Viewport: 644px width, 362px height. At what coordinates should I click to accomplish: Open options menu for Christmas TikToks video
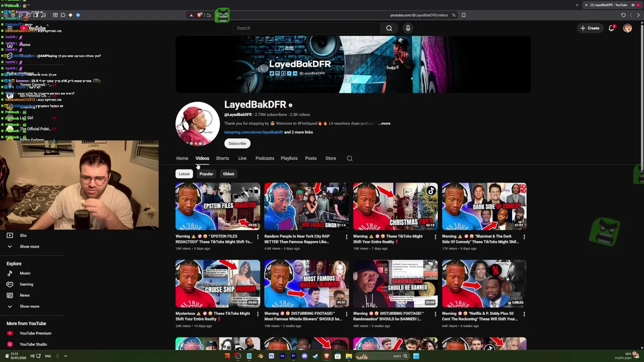[435, 237]
